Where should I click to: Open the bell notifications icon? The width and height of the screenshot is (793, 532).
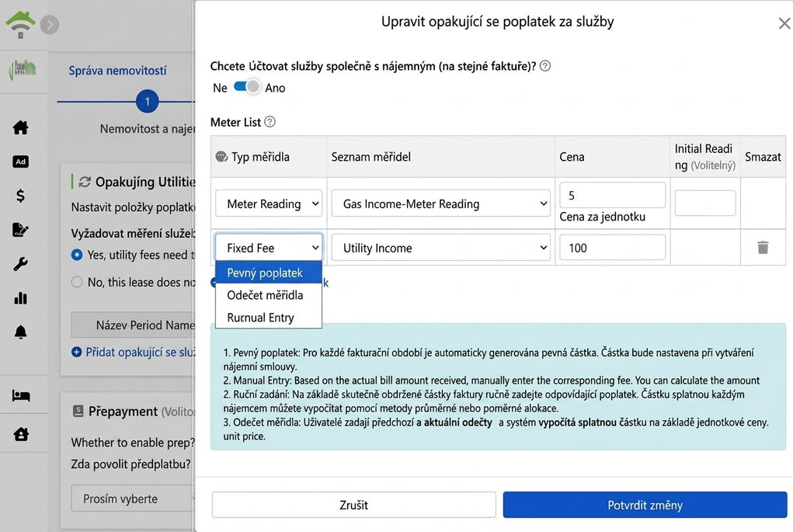(21, 332)
